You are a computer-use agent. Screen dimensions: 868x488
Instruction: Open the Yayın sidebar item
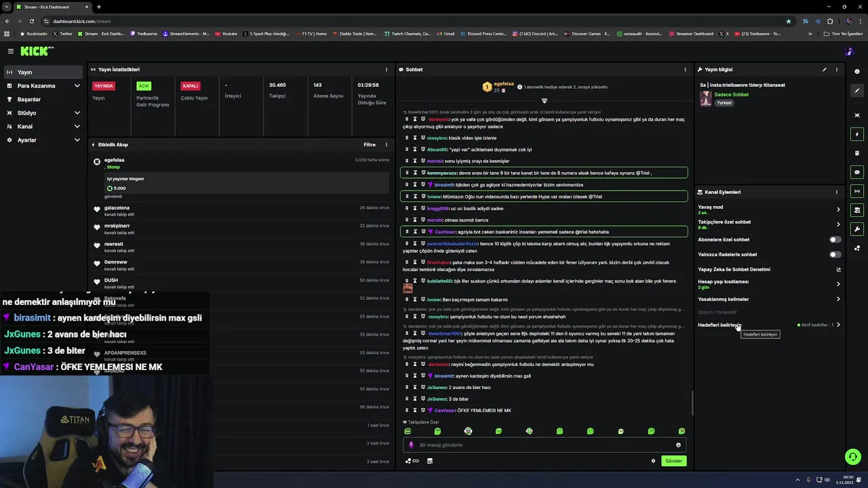(42, 72)
